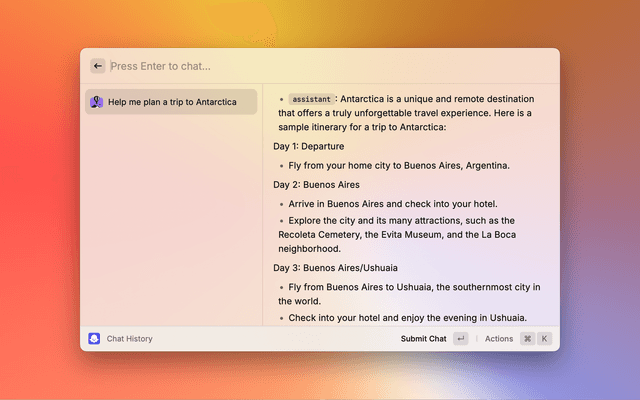Screen dimensions: 640x400
Task: Click the Enter key icon next to Submit Chat
Action: pyautogui.click(x=460, y=339)
